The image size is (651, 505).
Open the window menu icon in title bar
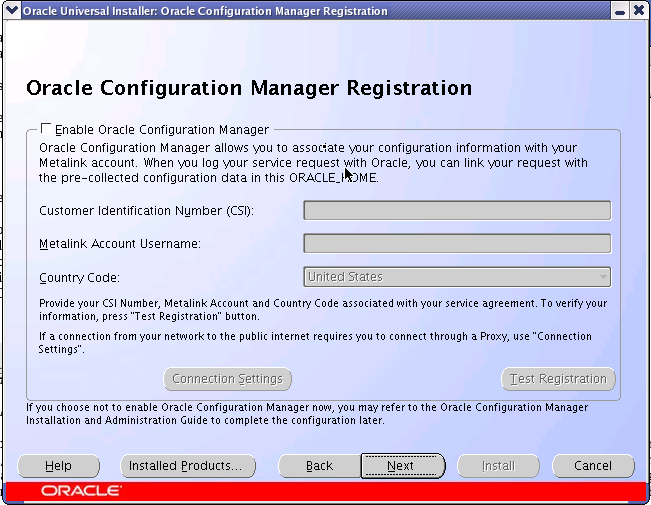pyautogui.click(x=12, y=10)
